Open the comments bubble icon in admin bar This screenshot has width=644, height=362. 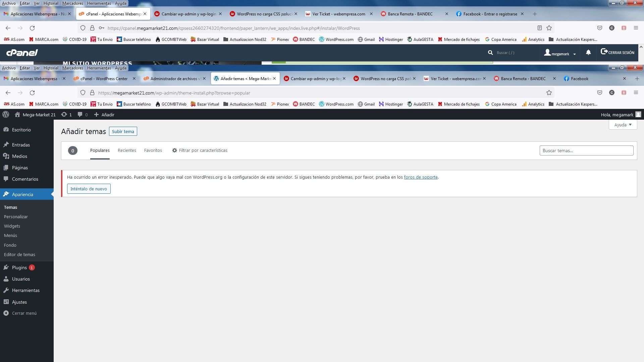(x=83, y=115)
